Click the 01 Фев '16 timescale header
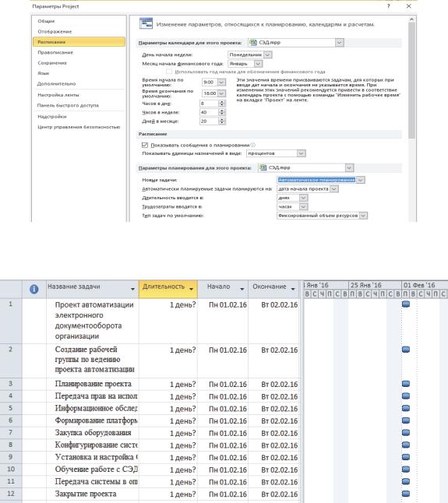This screenshot has height=503, width=448. click(425, 285)
